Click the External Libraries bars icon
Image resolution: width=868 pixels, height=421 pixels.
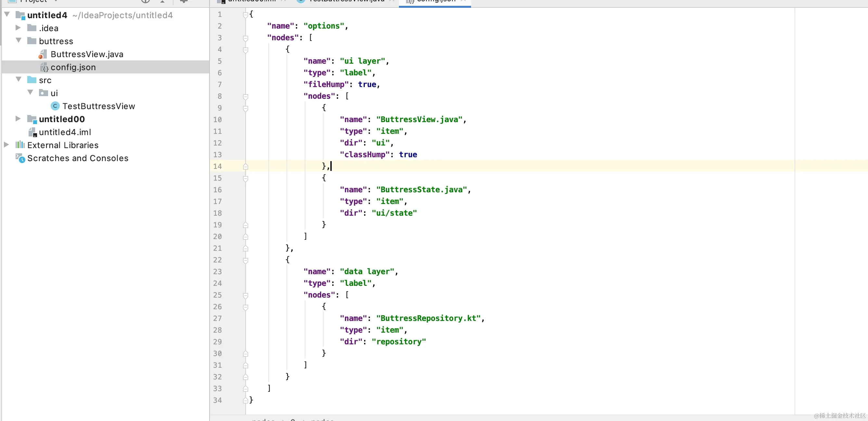point(20,145)
